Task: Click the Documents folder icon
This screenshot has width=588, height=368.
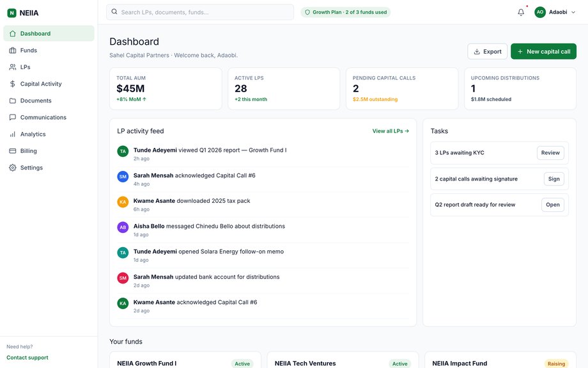Action: 13,100
